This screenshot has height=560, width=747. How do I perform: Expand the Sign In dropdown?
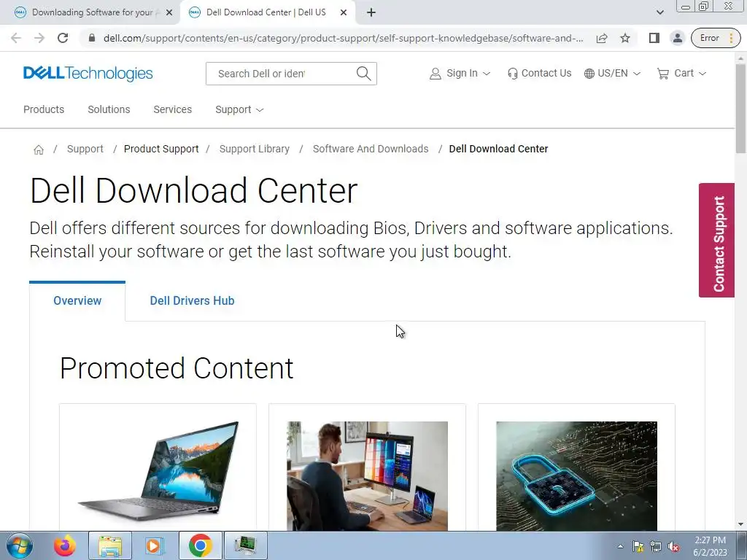(x=460, y=74)
